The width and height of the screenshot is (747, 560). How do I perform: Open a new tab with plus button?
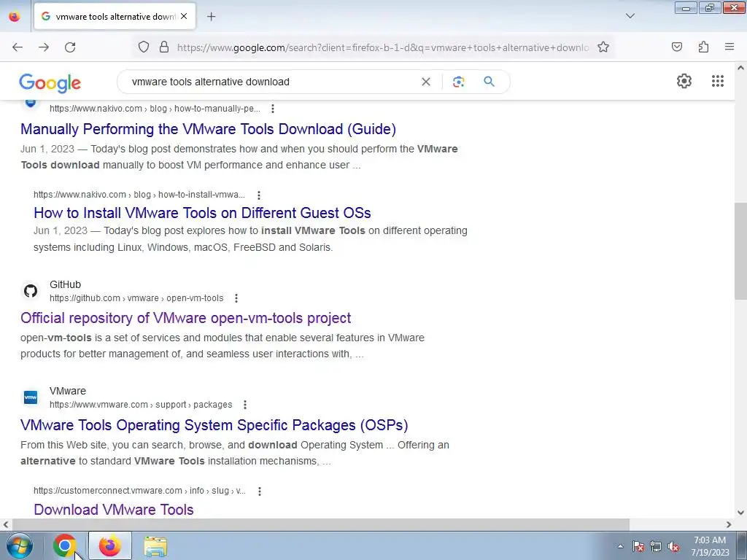211,17
